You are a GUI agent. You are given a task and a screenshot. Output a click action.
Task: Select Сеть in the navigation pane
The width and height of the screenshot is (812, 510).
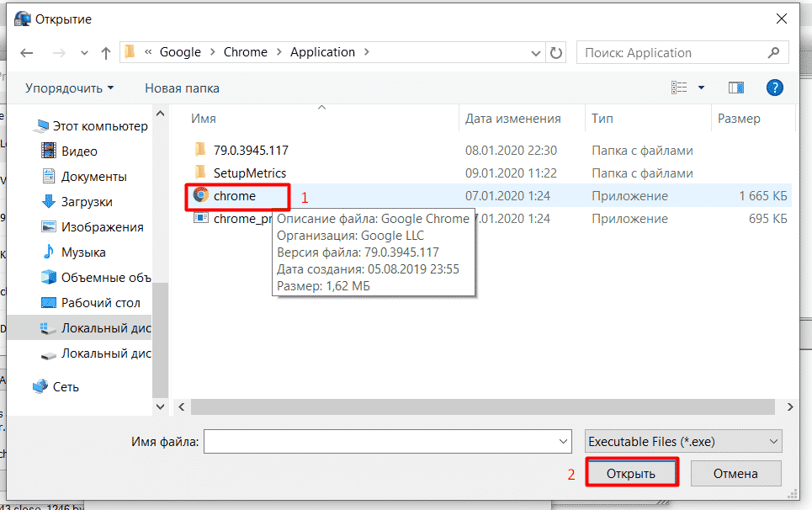[x=66, y=387]
